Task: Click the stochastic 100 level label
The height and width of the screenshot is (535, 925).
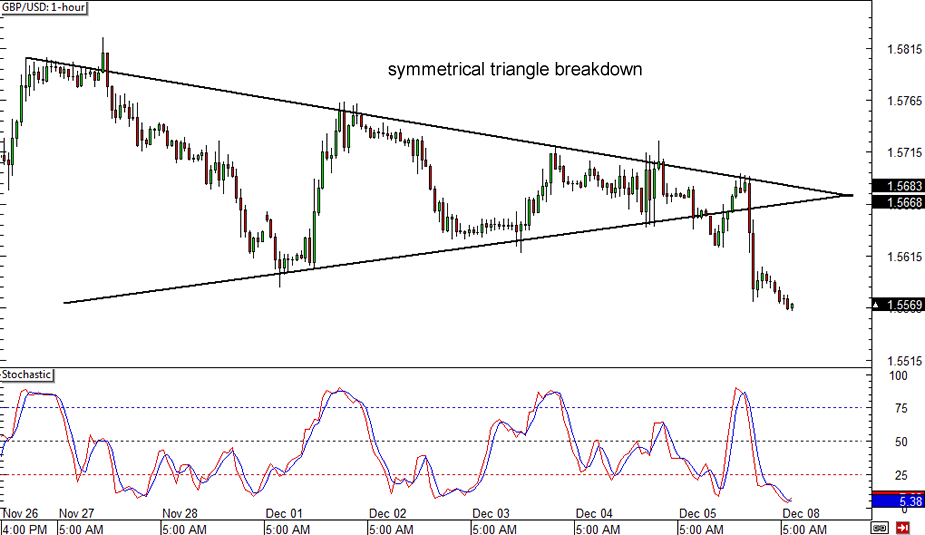Action: 898,376
